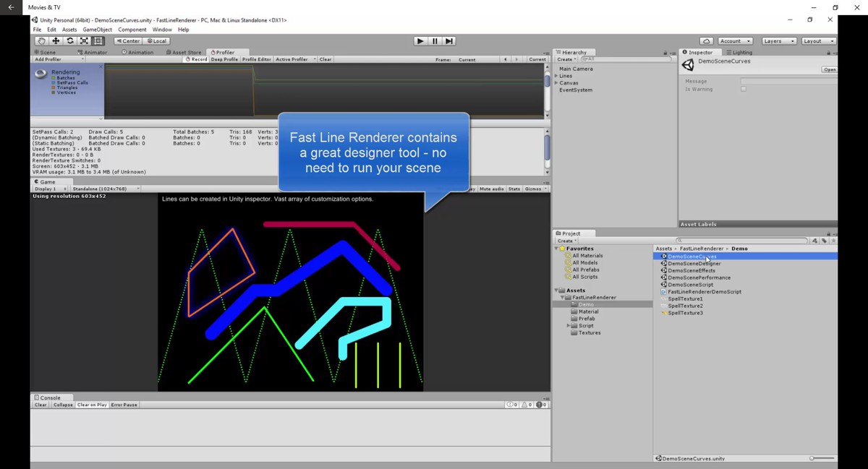Screen dimensions: 868x469
Task: Expand the Canvas object in Hierarchy
Action: point(556,83)
